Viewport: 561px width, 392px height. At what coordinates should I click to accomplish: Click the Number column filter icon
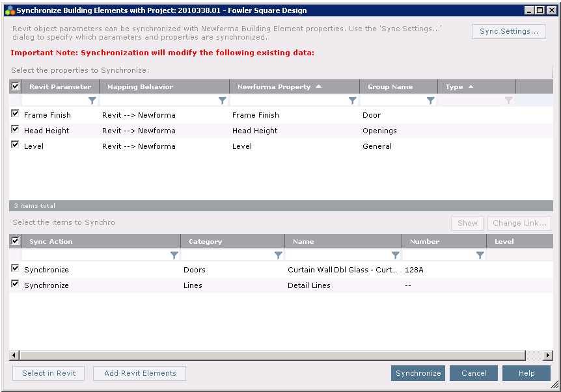pos(480,255)
